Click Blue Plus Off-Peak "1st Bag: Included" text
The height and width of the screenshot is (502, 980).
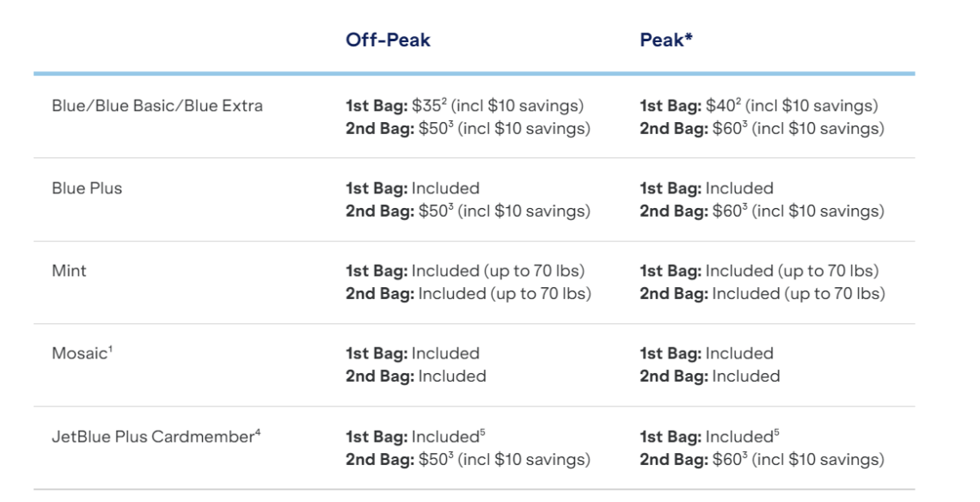[x=412, y=188]
